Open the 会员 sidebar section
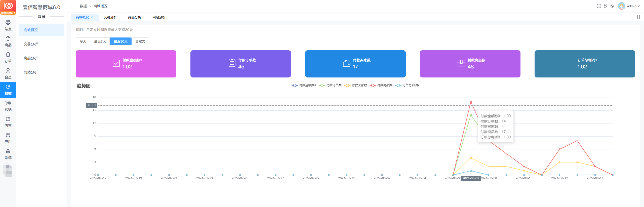The width and height of the screenshot is (644, 207). [8, 74]
